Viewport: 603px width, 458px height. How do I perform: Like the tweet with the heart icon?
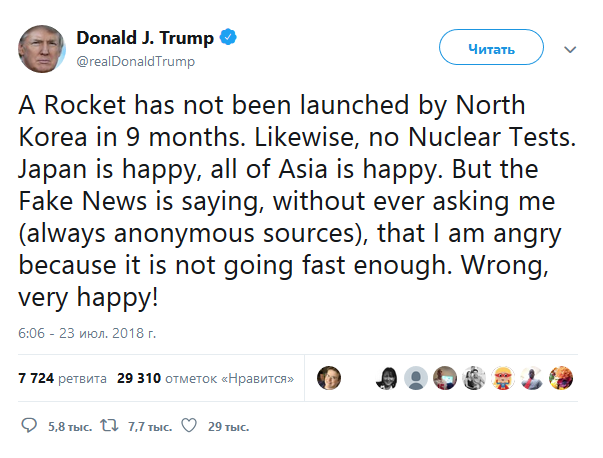pos(189,427)
